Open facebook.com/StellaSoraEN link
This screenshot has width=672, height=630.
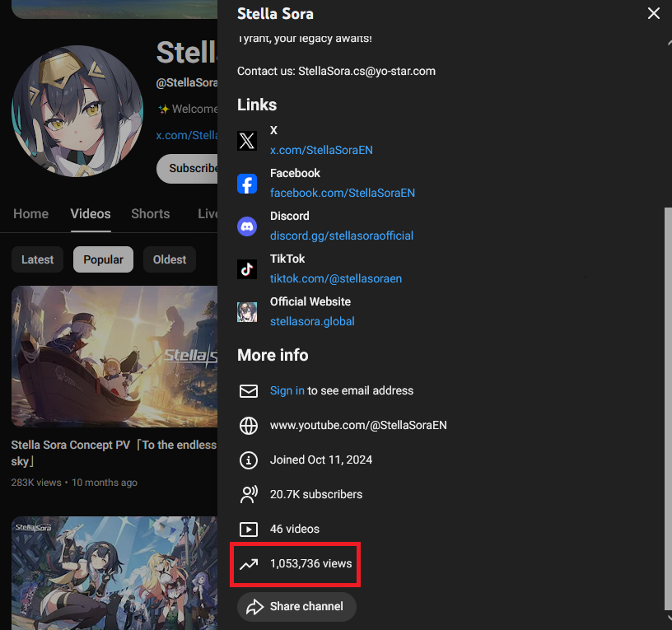point(342,193)
